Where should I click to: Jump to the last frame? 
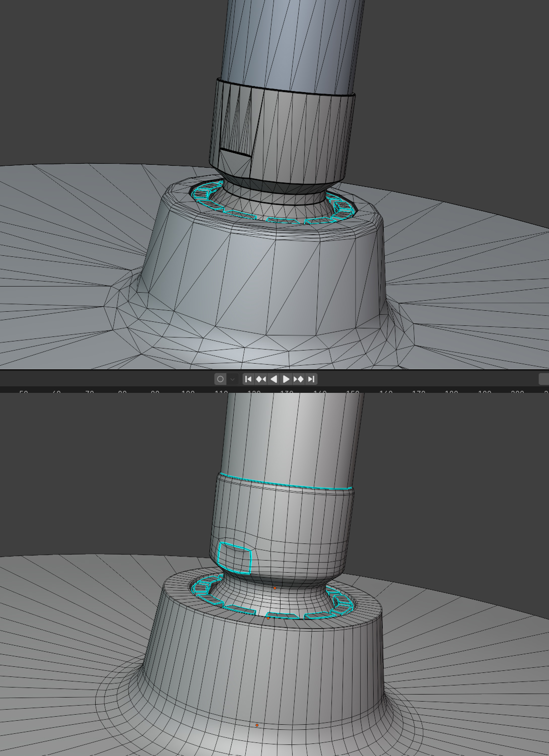point(311,379)
